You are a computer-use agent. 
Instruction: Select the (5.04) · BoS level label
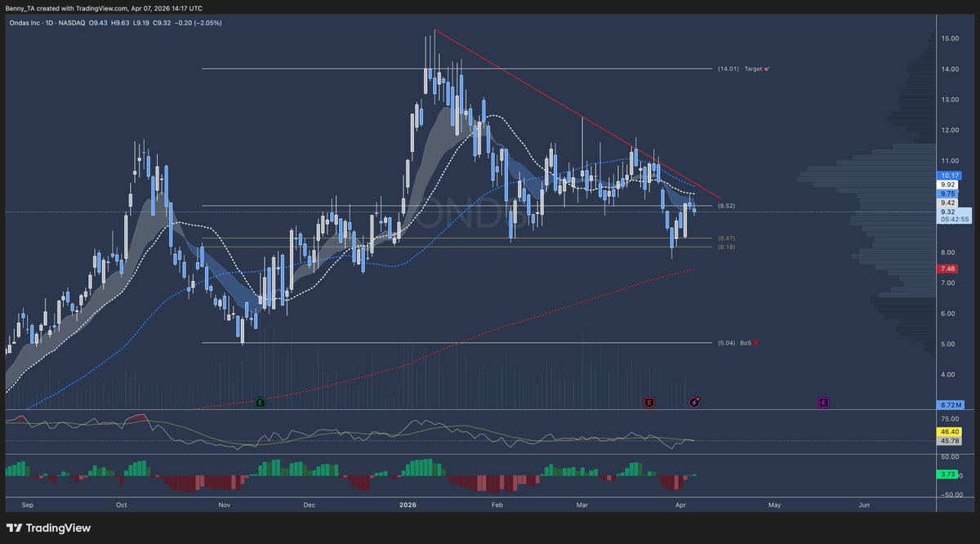click(733, 343)
